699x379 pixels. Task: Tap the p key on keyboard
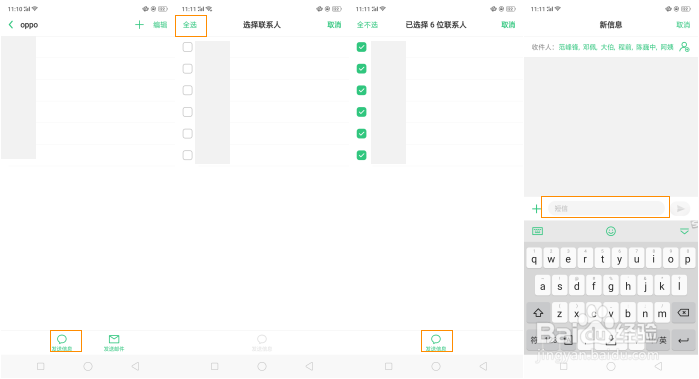click(687, 259)
